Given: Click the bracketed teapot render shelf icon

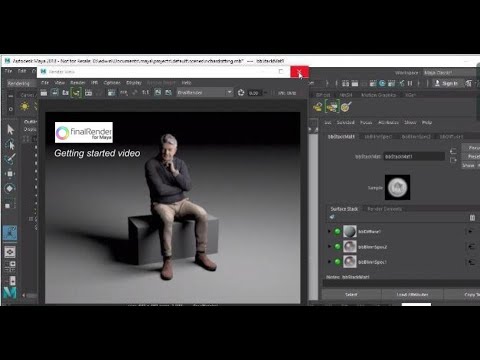Looking at the screenshot, I should 332,107.
